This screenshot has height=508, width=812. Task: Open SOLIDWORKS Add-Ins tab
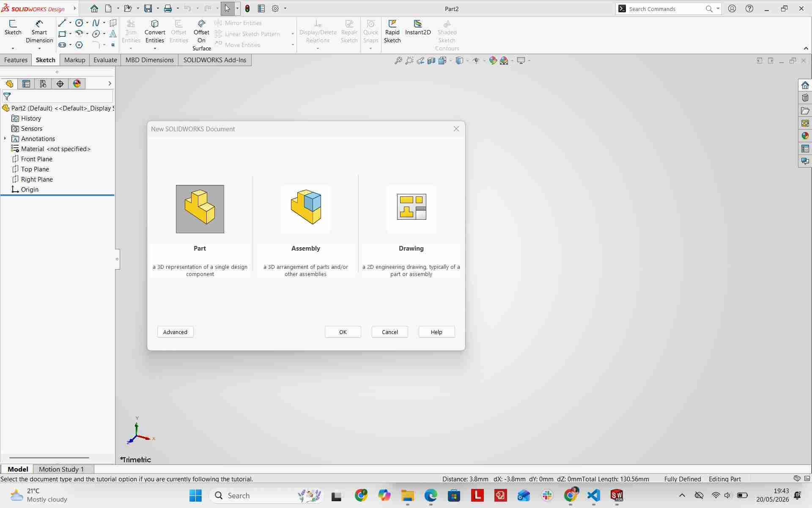coord(215,60)
